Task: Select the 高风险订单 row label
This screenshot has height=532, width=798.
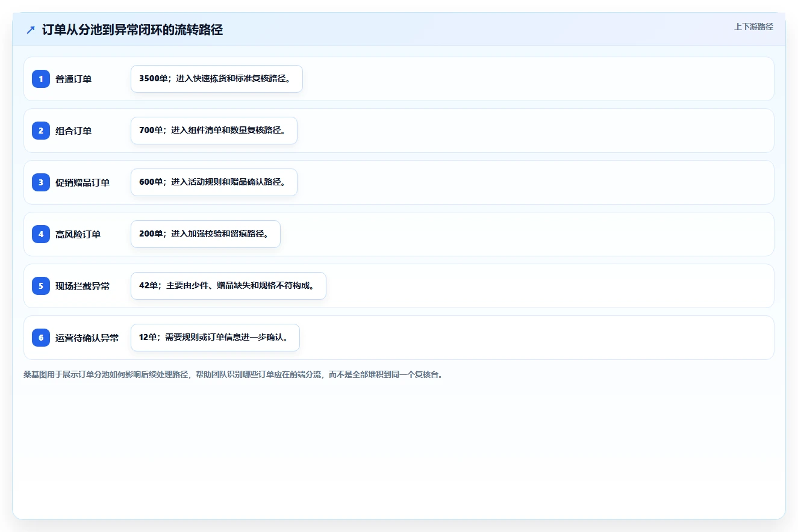Action: coord(78,234)
